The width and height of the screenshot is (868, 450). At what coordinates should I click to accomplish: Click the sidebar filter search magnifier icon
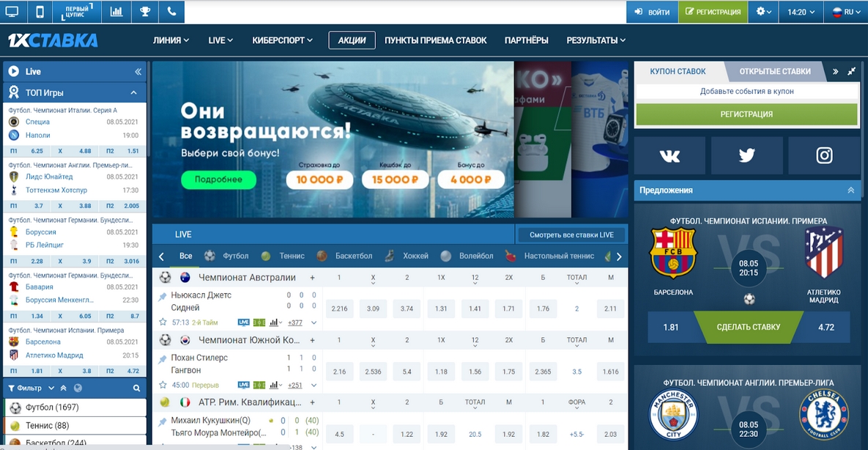point(136,388)
